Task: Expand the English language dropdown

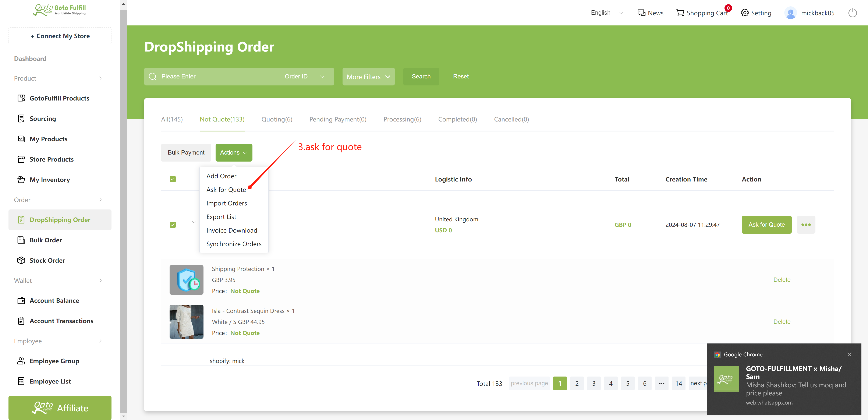Action: [x=607, y=13]
